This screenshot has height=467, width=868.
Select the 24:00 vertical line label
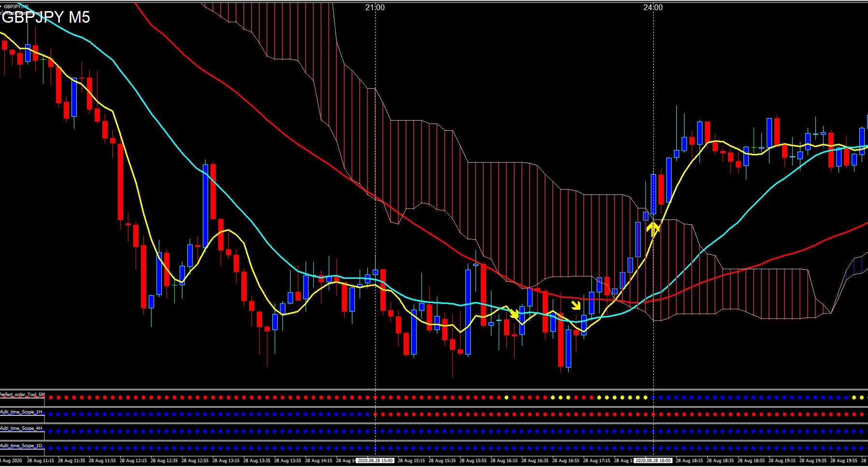[653, 8]
